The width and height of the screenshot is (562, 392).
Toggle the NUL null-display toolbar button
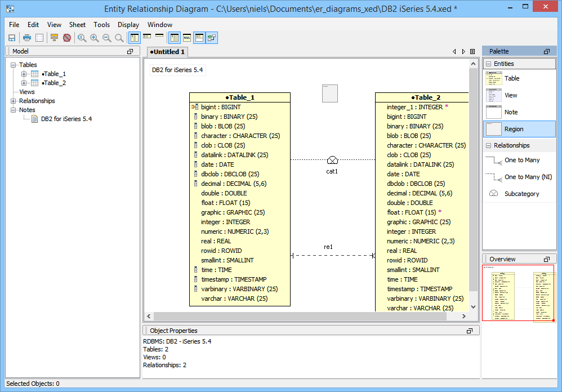coord(186,38)
